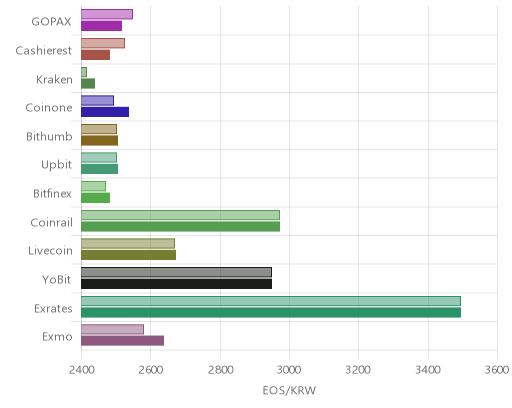Screen dimensions: 512x408
Task: Select the Upbit label
Action: coord(57,165)
